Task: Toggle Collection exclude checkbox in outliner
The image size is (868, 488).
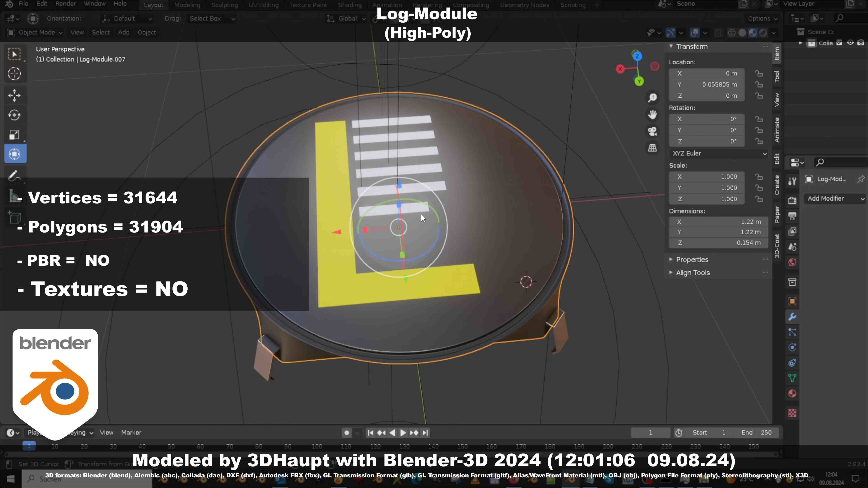Action: (839, 43)
